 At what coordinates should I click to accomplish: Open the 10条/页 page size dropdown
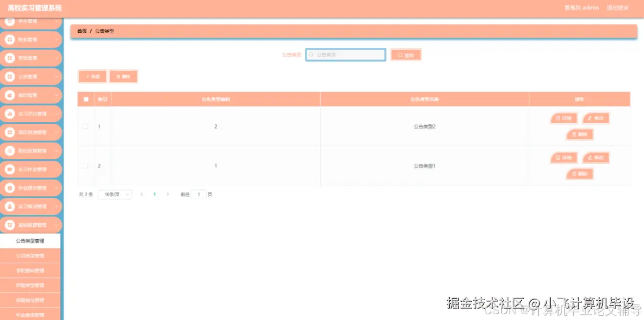point(115,194)
